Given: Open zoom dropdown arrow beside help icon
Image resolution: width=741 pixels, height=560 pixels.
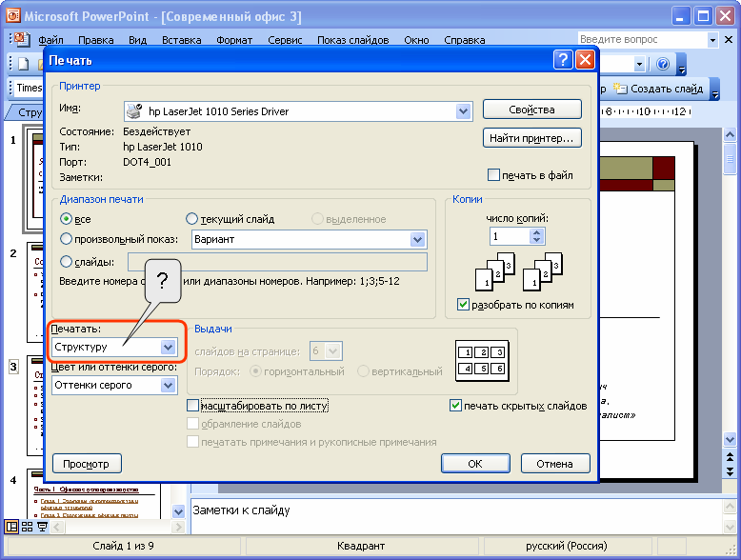Looking at the screenshot, I should tap(639, 63).
